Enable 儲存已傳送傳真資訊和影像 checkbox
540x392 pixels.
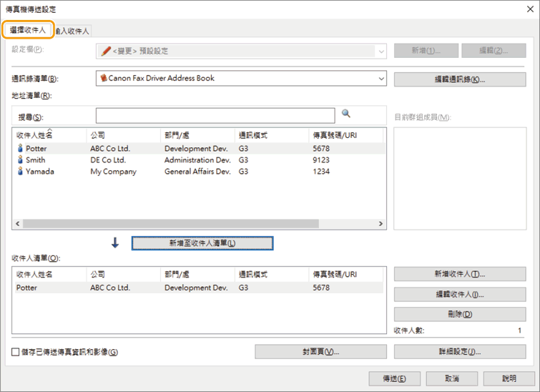pos(16,352)
